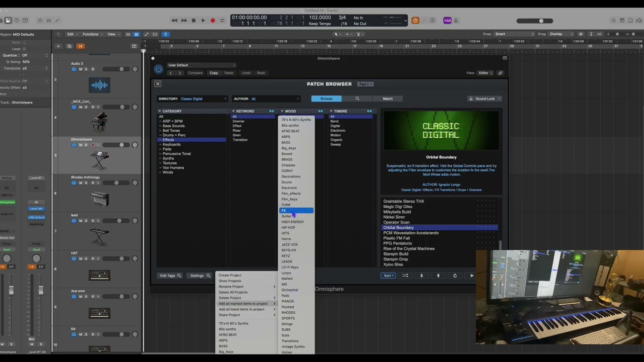Step to previous patch with up arrow
644x362 pixels.
[x=438, y=276]
